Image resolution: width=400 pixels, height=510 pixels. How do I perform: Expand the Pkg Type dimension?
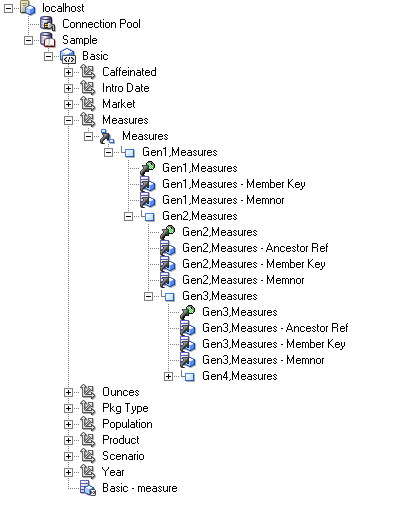tap(68, 408)
